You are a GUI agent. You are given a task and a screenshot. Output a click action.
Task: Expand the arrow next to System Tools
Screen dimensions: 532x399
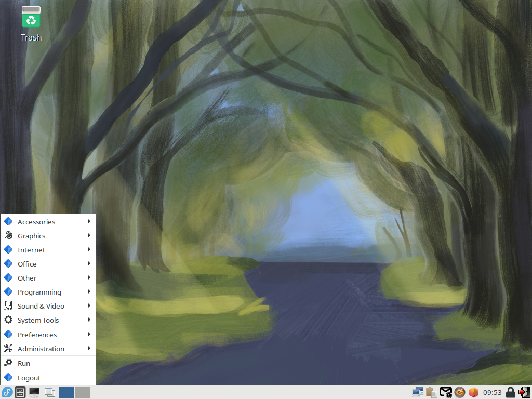tap(89, 320)
